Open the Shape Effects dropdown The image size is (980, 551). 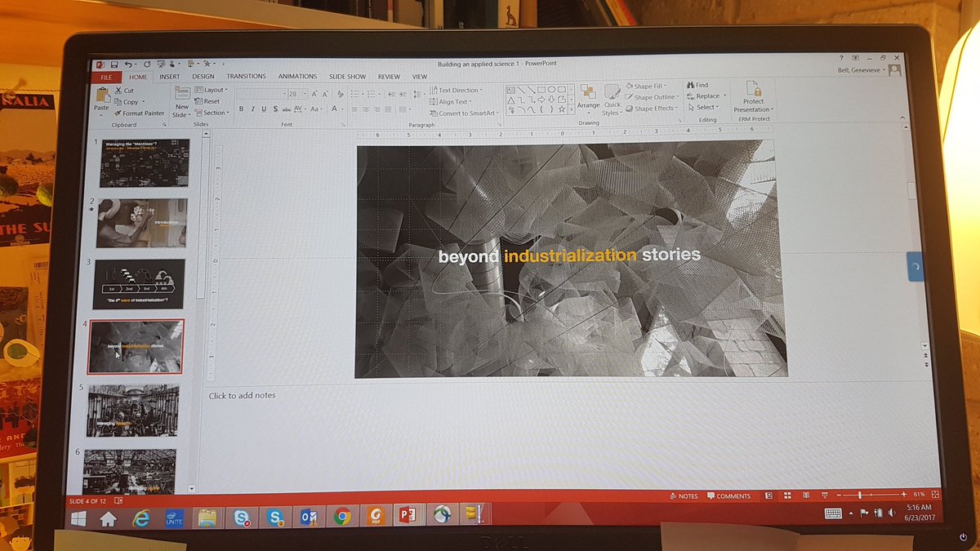[651, 108]
